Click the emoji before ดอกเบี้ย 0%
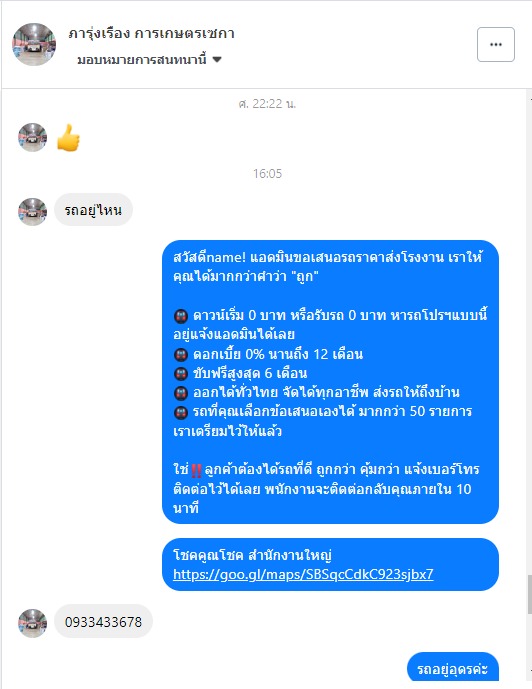Screen dimensions: 532x689 (181, 354)
